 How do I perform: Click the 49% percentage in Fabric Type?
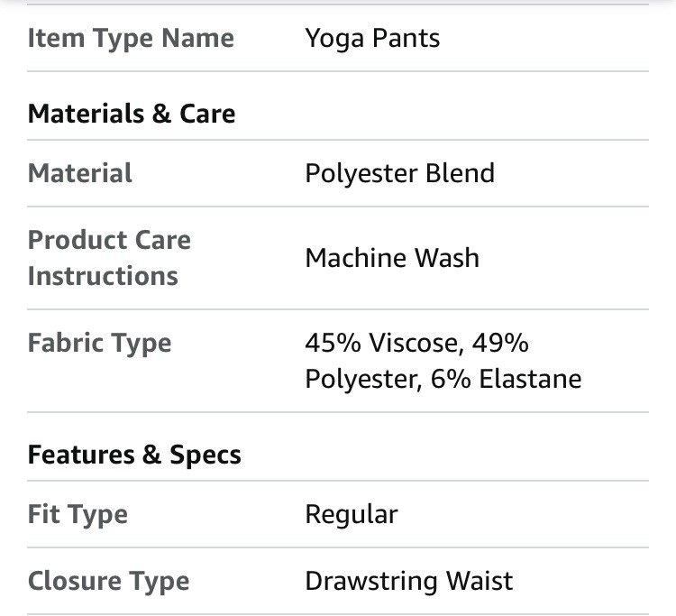click(x=508, y=344)
